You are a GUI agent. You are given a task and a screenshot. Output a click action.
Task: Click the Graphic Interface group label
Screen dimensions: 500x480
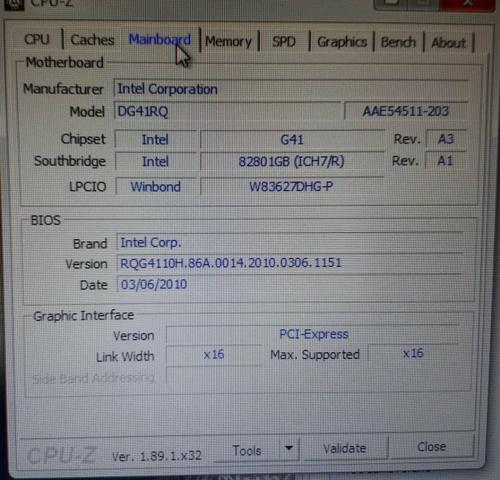tap(84, 315)
